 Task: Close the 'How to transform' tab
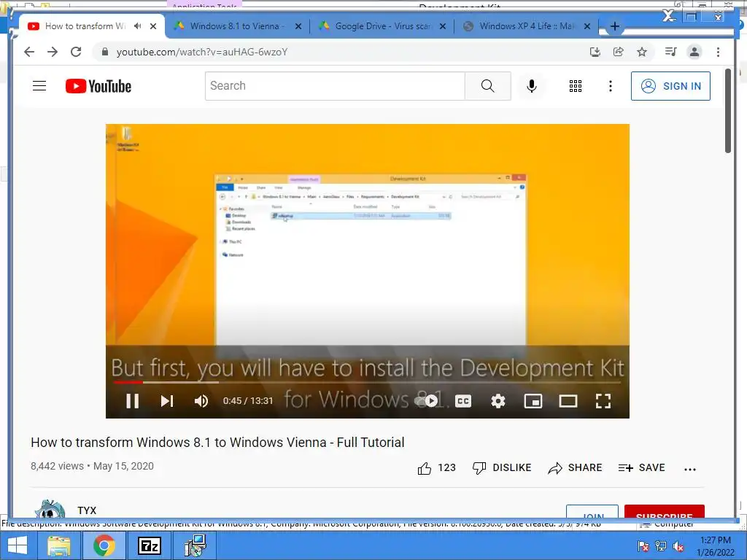pyautogui.click(x=153, y=26)
